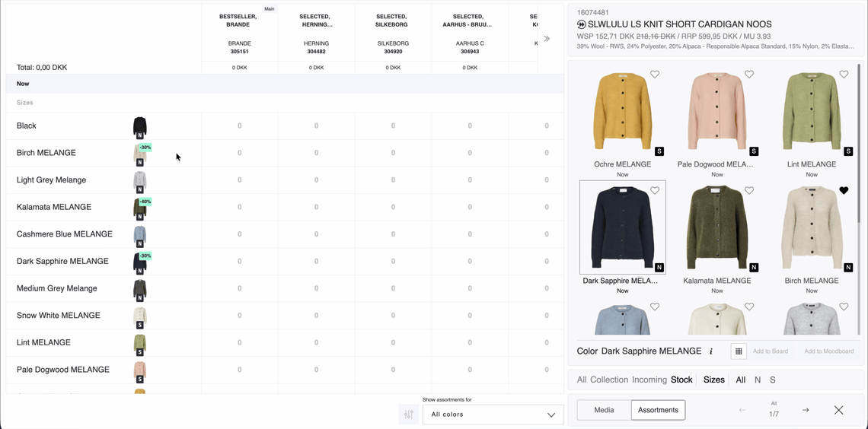Screen dimensions: 868x429
Task: Click the color info 'i' icon
Action: [x=711, y=351]
